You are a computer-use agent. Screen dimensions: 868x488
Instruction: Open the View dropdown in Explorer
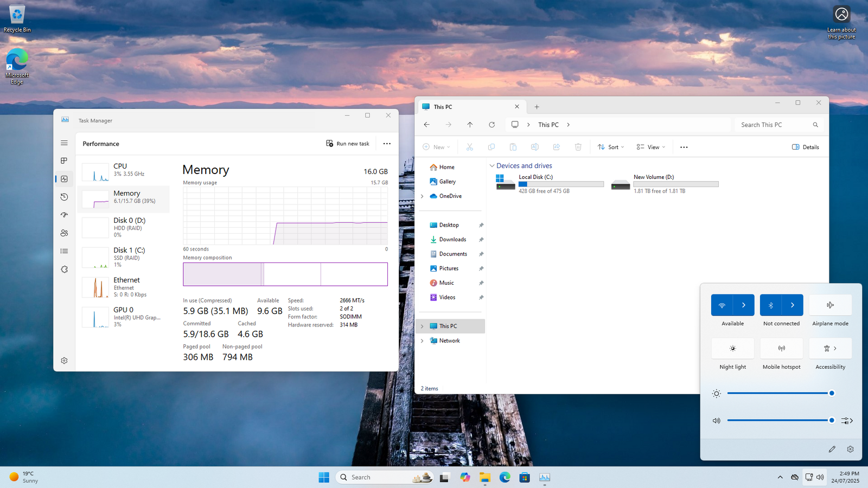pyautogui.click(x=650, y=147)
